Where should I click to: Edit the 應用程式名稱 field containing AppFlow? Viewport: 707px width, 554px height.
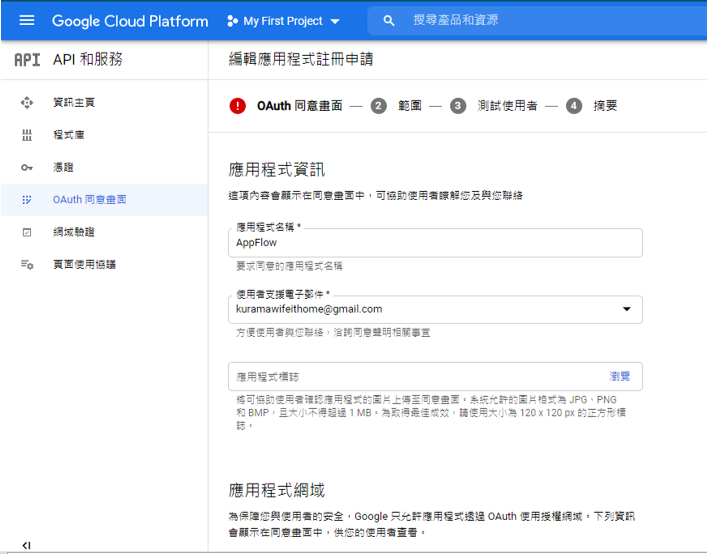click(x=435, y=243)
